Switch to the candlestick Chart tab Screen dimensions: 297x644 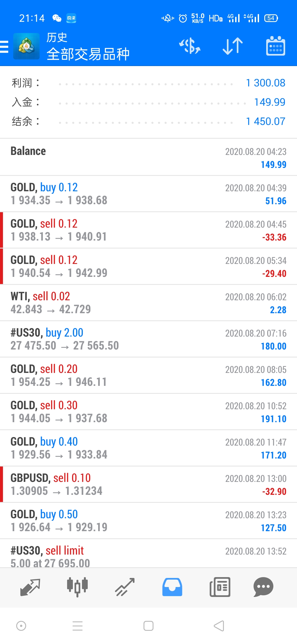(x=77, y=587)
